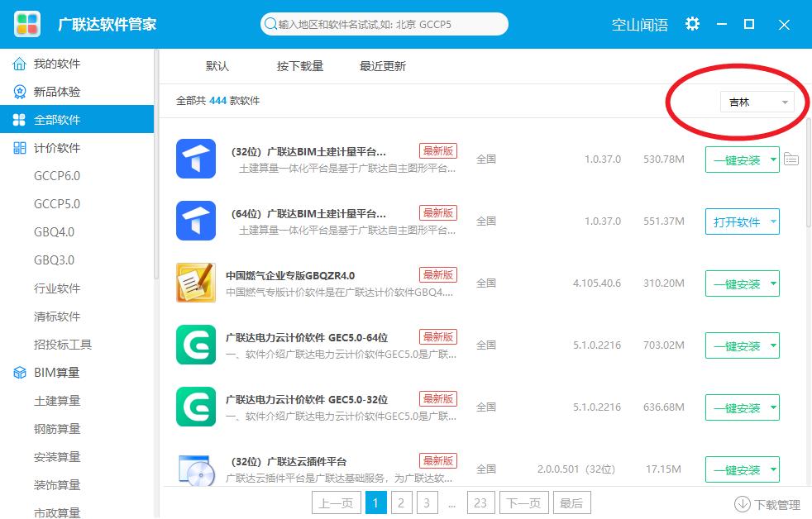Expand install options arrow for 广联达云插件平台
This screenshot has width=812, height=519.
(773, 470)
